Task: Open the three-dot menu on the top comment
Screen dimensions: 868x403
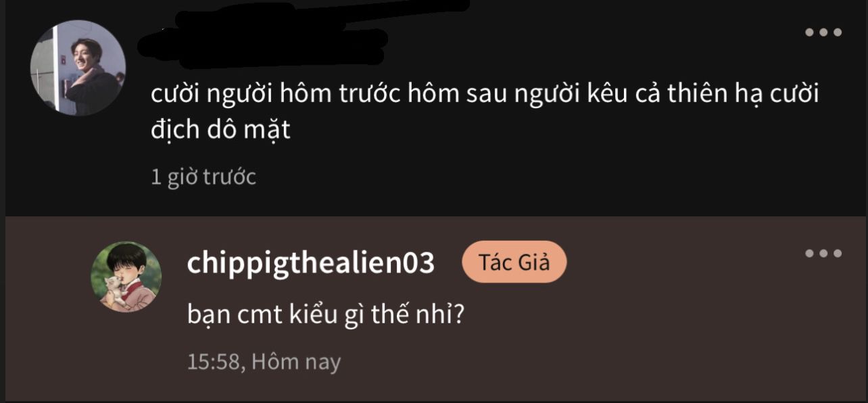Action: click(x=823, y=32)
